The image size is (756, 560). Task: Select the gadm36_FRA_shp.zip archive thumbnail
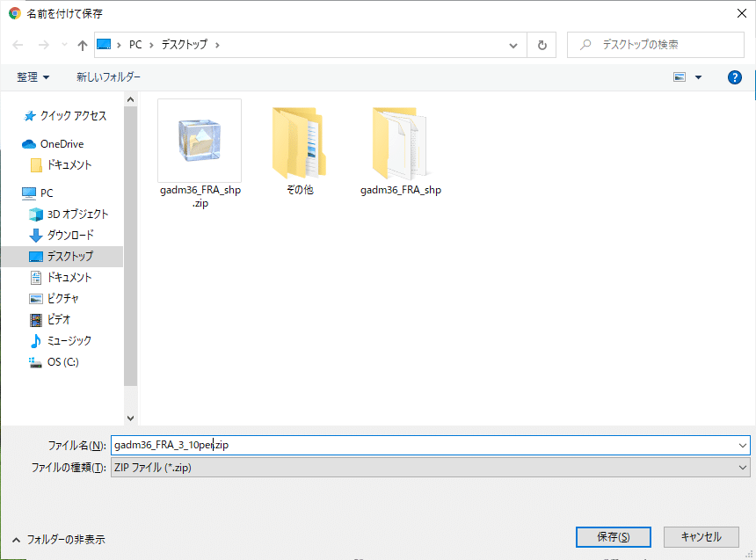point(199,141)
